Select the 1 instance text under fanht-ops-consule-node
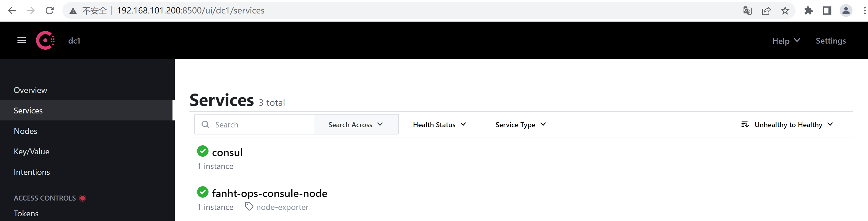 click(x=215, y=207)
